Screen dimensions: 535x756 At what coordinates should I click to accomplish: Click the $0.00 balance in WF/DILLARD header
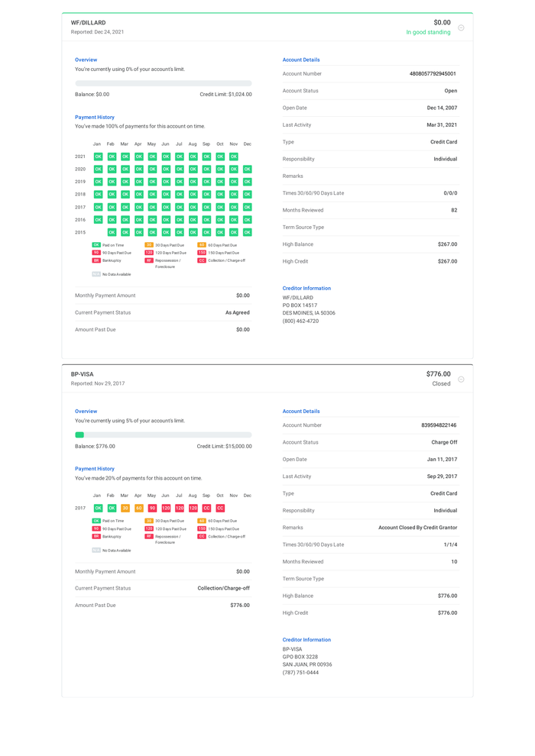(x=442, y=23)
